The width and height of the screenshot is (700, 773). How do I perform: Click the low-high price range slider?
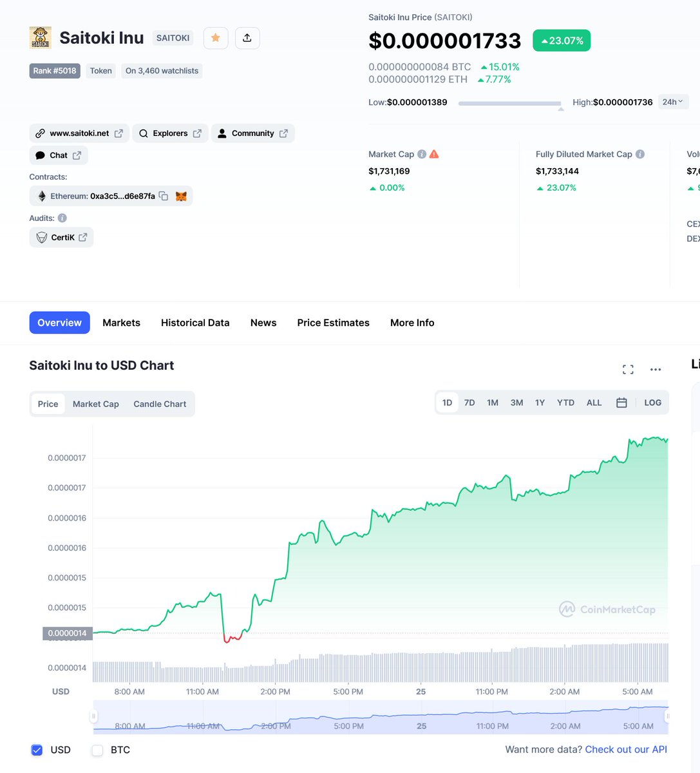pos(510,103)
